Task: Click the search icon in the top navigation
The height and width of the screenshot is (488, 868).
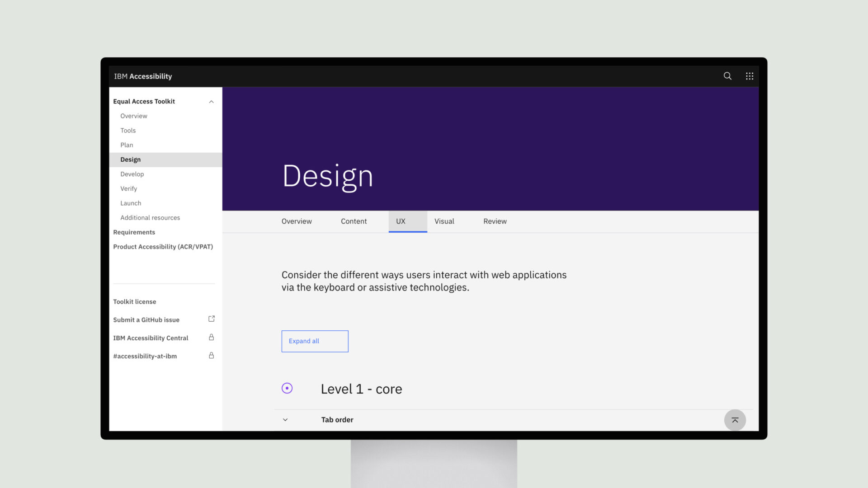Action: 727,75
